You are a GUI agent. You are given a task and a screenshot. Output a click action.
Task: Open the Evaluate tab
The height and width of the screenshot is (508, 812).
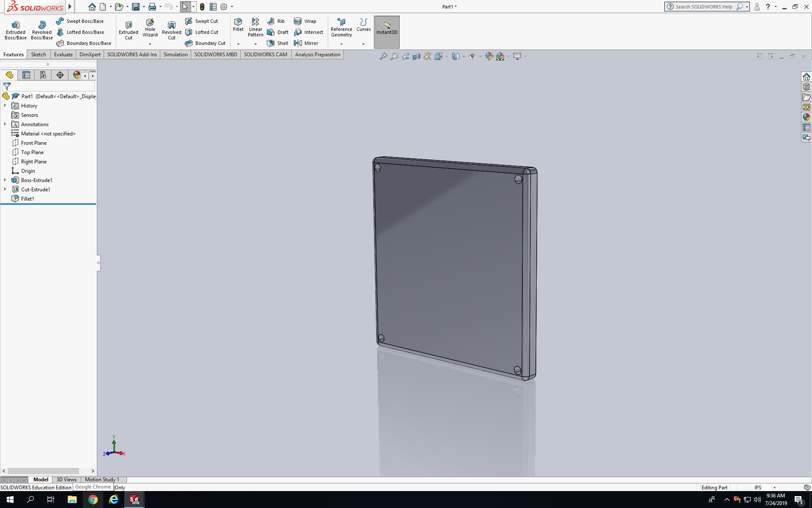click(x=63, y=55)
